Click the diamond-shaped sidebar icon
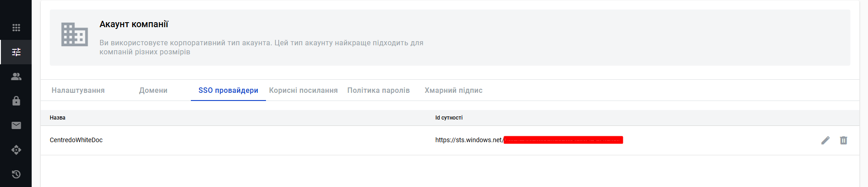868x187 pixels. [x=16, y=150]
